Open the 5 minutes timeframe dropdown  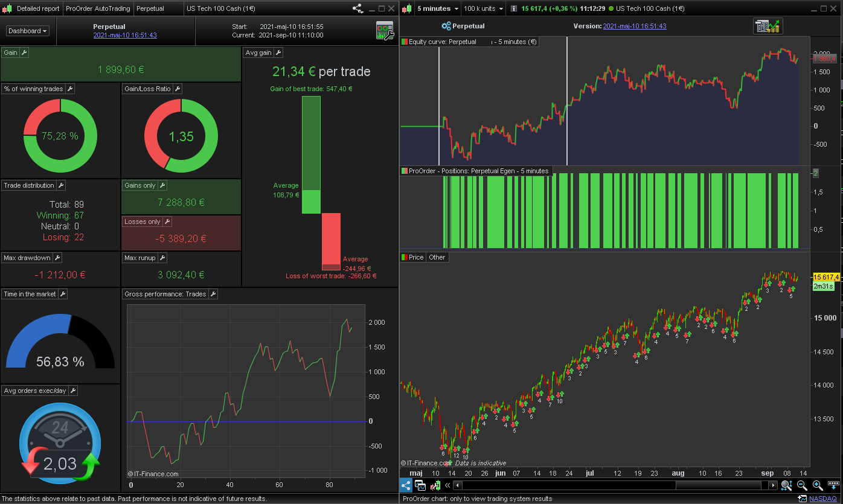pyautogui.click(x=437, y=8)
